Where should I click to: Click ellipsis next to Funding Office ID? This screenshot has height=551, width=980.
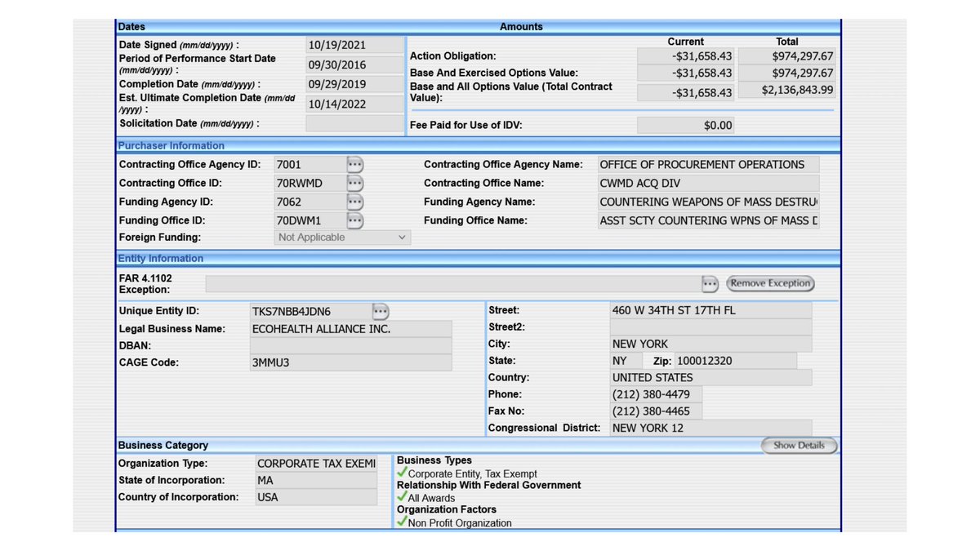[x=354, y=220]
